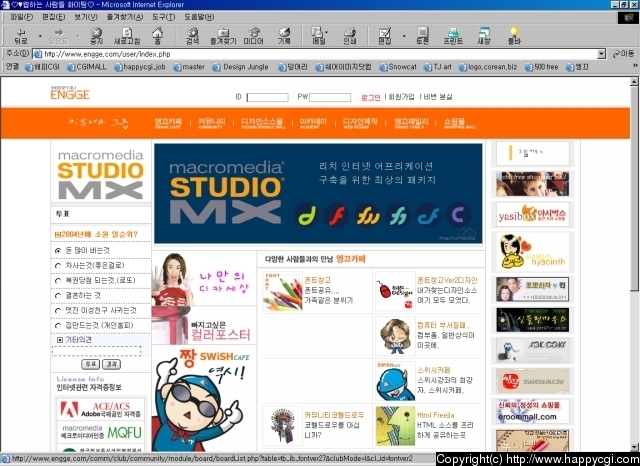Click the yasibox banner in right sidebar
The width and height of the screenshot is (640, 466).
click(x=532, y=215)
